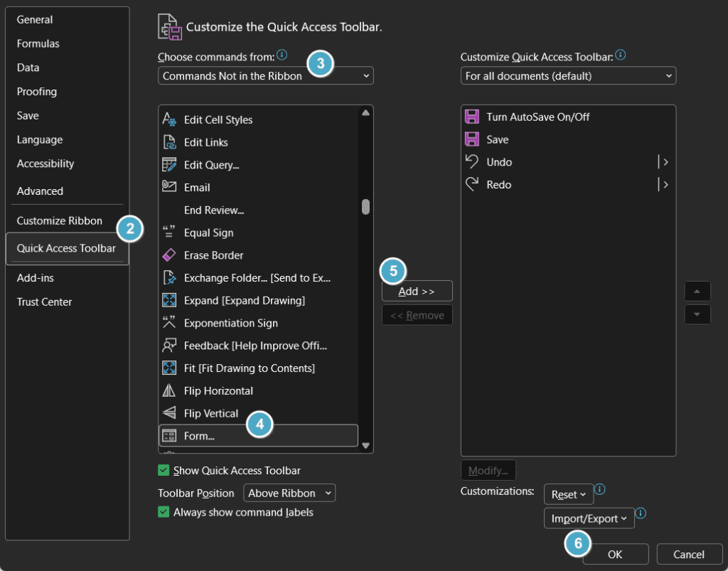The width and height of the screenshot is (728, 571).
Task: Select the Edit Query command icon
Action: 169,165
